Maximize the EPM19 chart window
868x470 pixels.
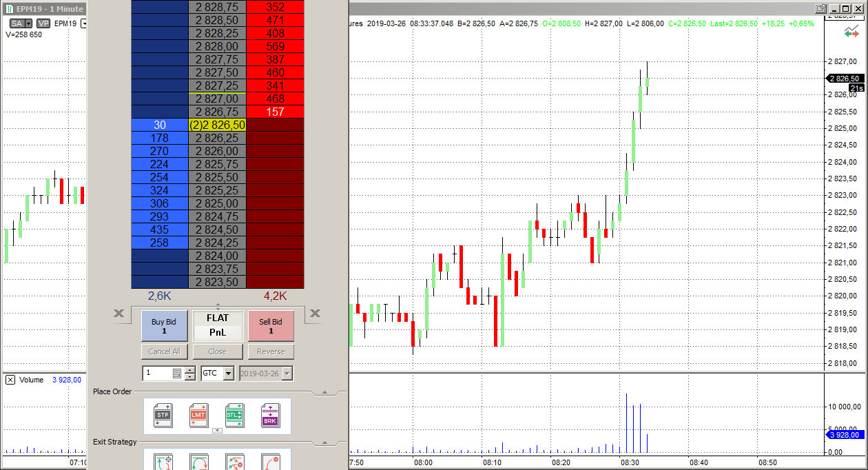846,9
